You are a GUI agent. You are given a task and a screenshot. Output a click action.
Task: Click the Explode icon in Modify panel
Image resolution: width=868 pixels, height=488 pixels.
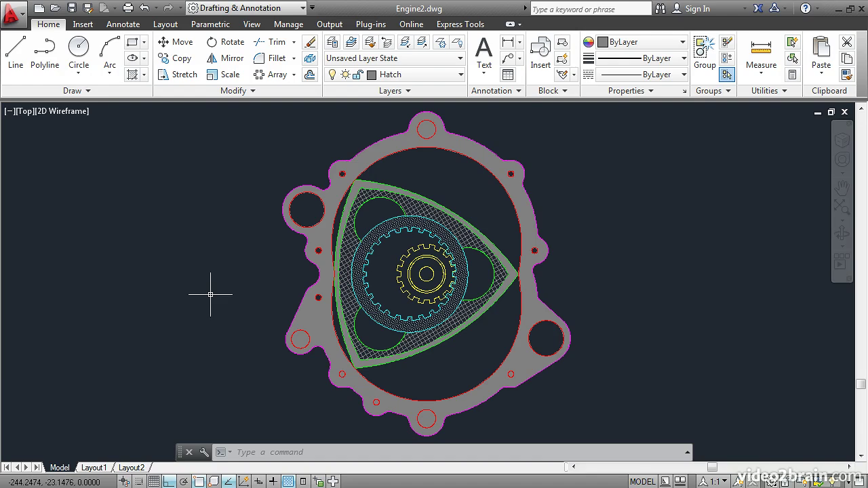click(x=310, y=58)
